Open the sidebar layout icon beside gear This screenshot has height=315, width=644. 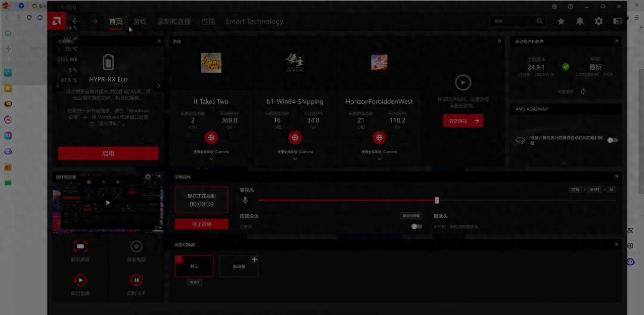[617, 21]
